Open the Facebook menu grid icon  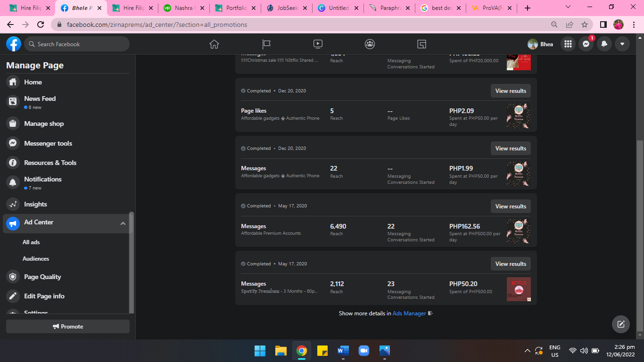tap(568, 44)
